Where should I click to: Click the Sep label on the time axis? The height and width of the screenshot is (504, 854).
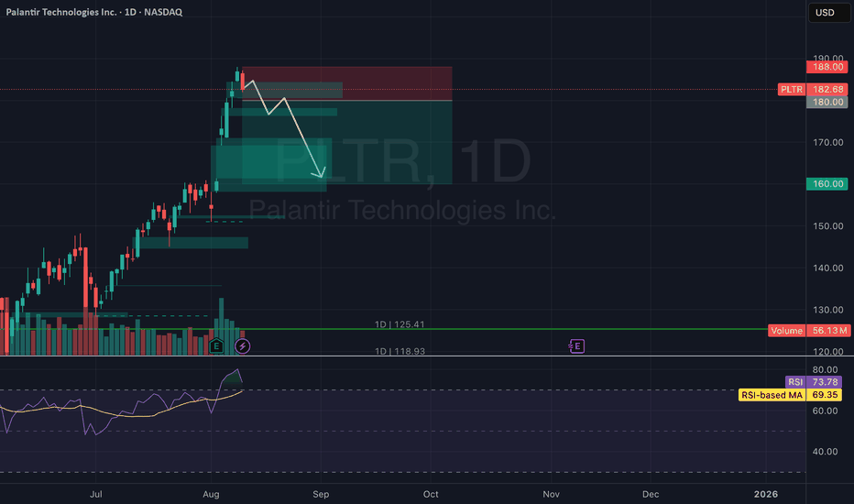pos(321,494)
